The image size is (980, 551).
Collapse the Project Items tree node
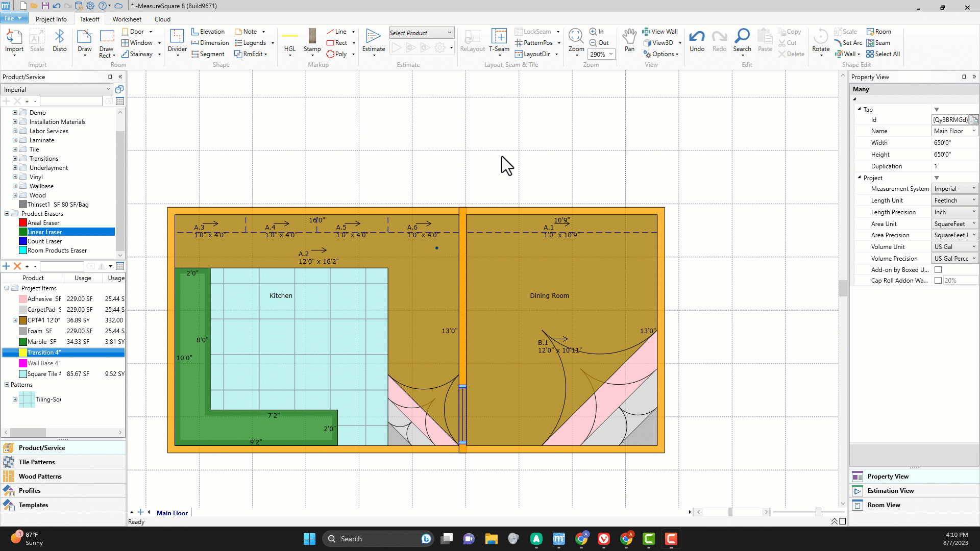(7, 288)
